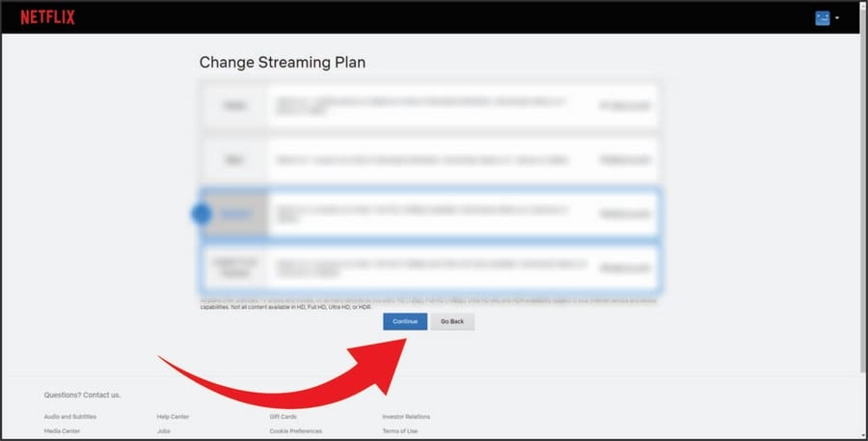This screenshot has height=441, width=868.
Task: Open the profile avatar icon
Action: 822,17
